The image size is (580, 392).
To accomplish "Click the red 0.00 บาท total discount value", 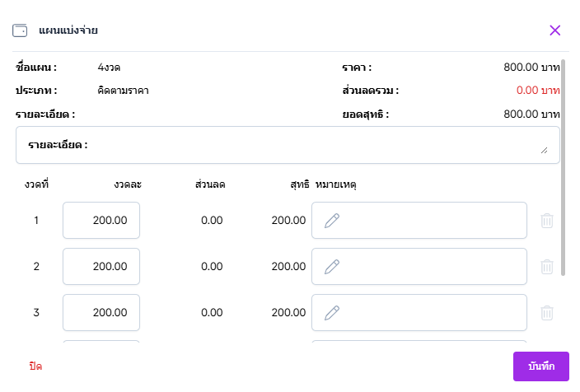I will 538,91.
